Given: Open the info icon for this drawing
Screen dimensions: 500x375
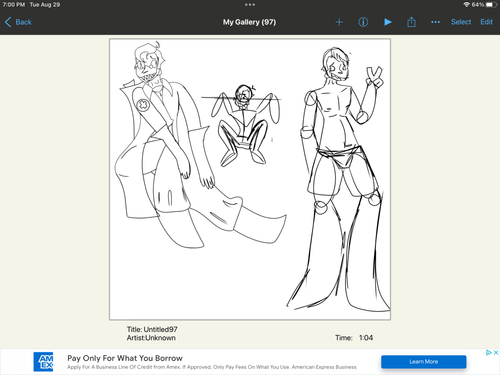Looking at the screenshot, I should tap(363, 22).
